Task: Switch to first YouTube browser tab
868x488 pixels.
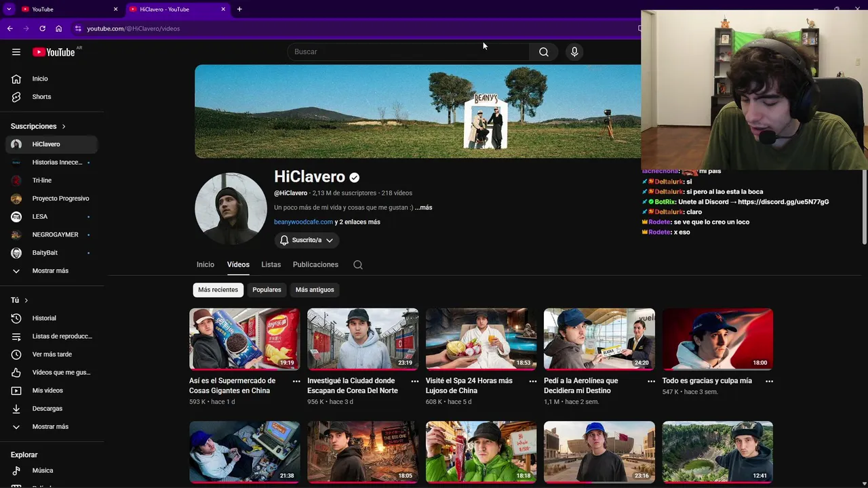Action: click(68, 9)
